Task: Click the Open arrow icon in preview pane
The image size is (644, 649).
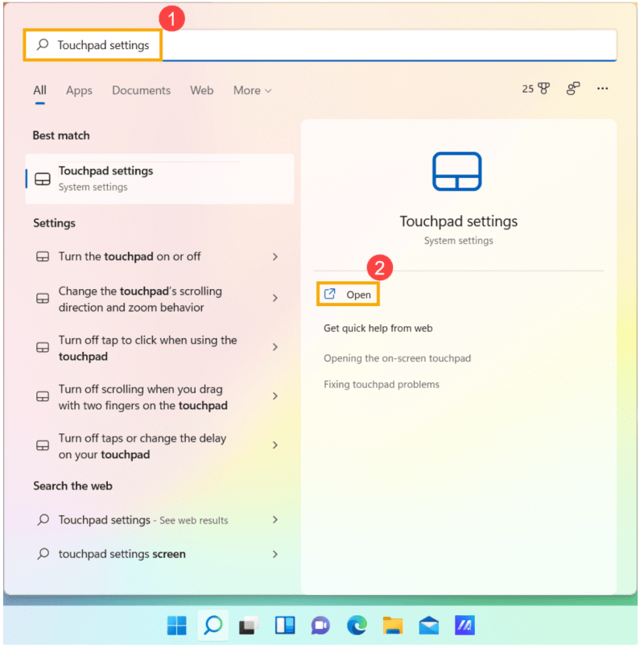Action: [x=330, y=294]
